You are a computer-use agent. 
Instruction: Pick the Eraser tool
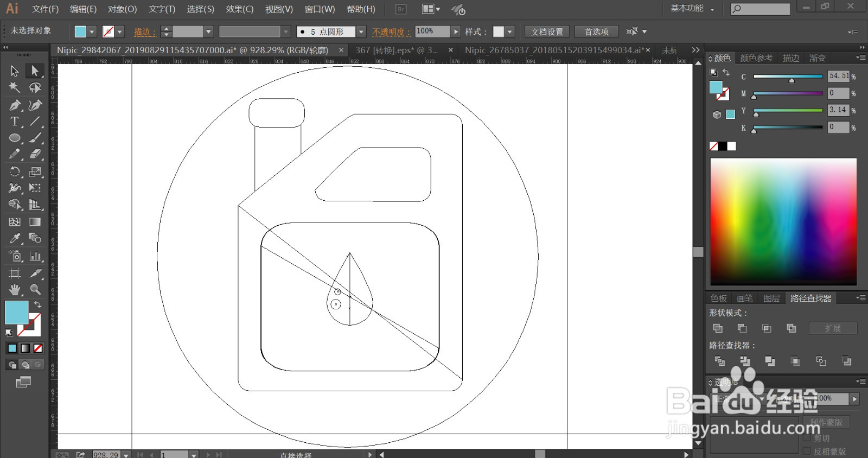coord(35,154)
